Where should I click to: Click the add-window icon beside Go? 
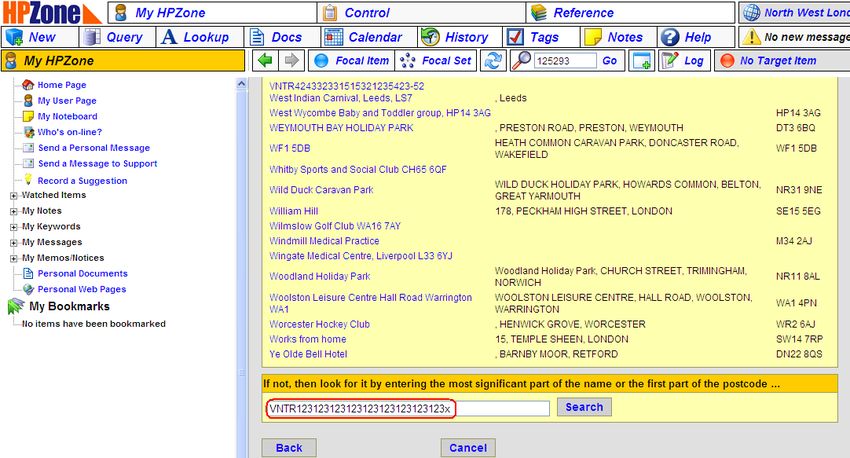pos(641,61)
